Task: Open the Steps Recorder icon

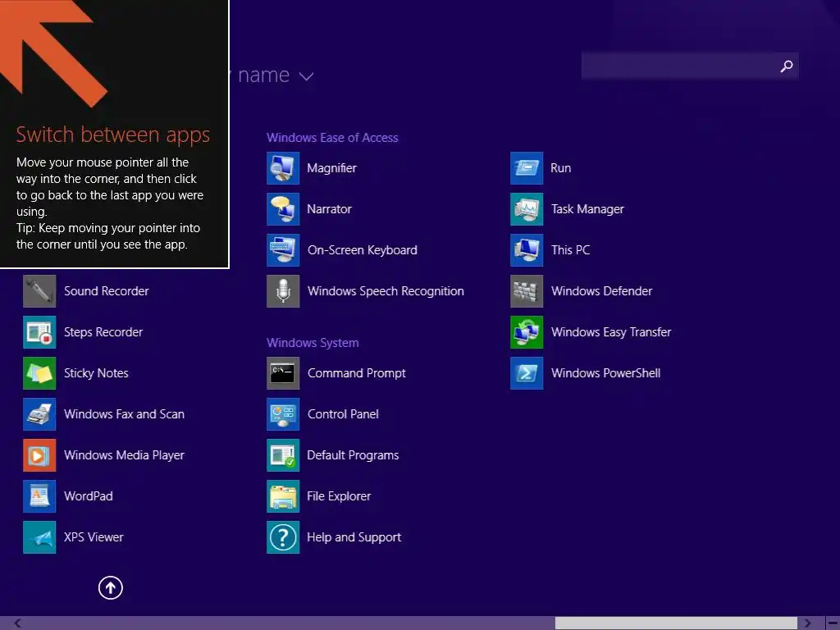Action: coord(39,332)
